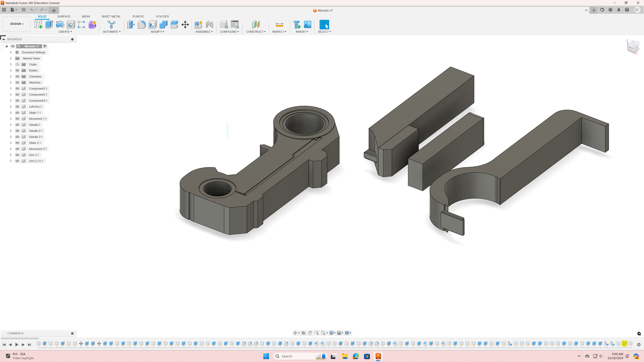This screenshot has height=362, width=644.
Task: Open the DESIGN workspace dropdown
Action: [17, 24]
